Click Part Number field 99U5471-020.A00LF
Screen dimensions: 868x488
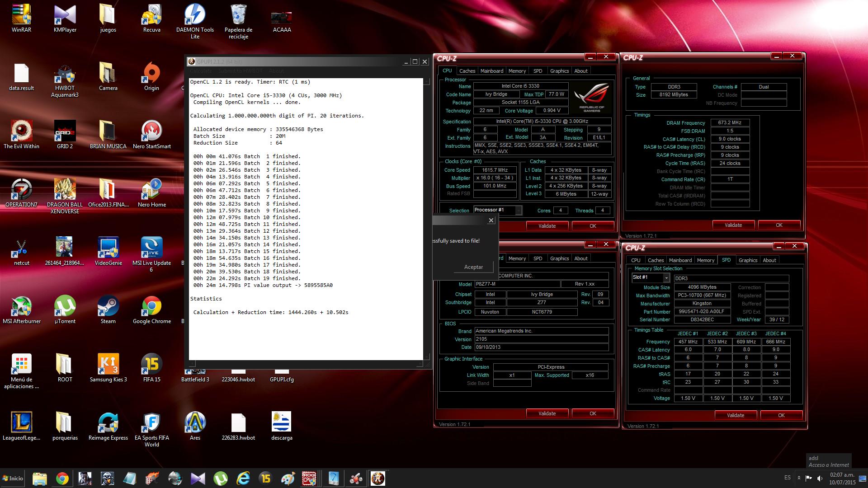click(702, 312)
